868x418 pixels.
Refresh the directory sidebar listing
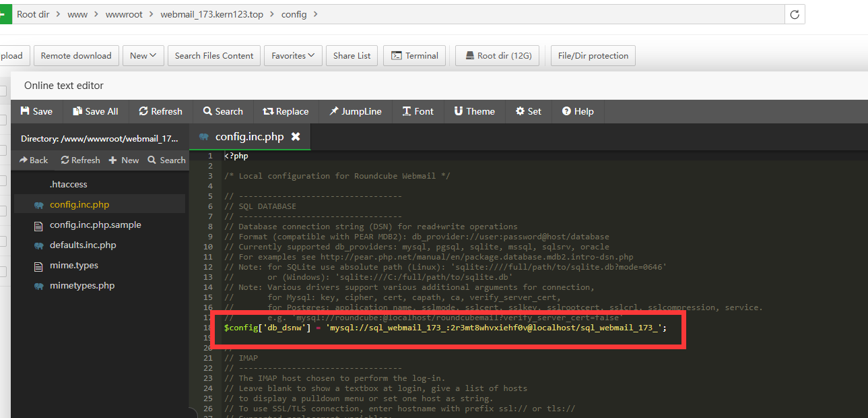pos(80,160)
